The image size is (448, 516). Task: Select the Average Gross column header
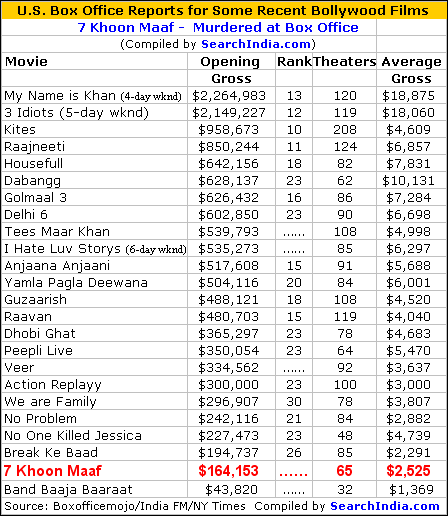click(411, 70)
